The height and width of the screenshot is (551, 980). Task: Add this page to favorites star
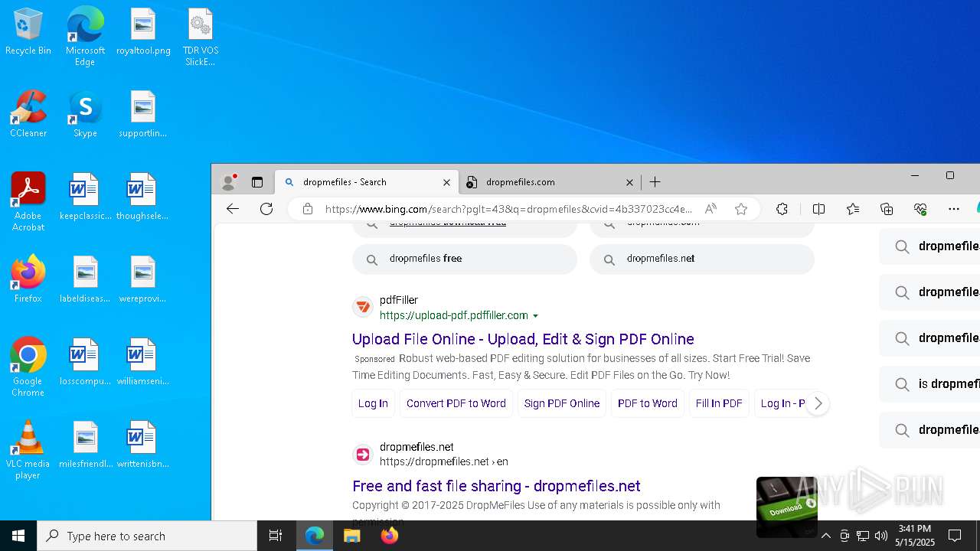coord(741,209)
